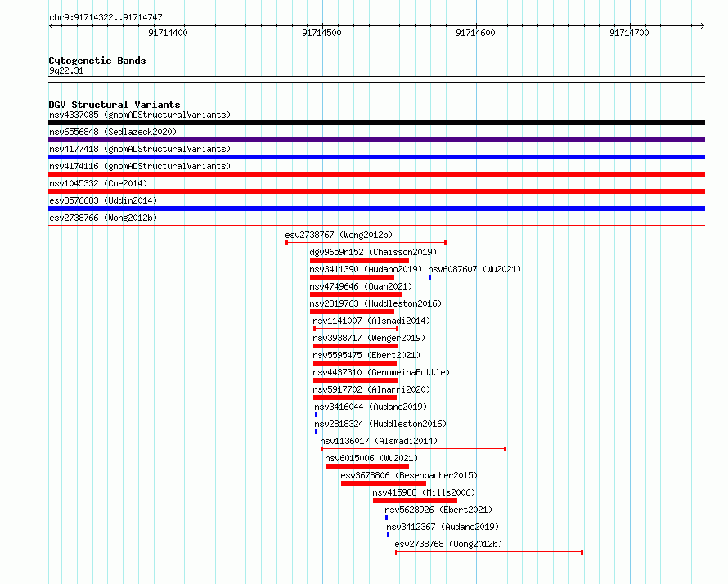Click the long thin nsv1136017 interval line

coord(413,449)
